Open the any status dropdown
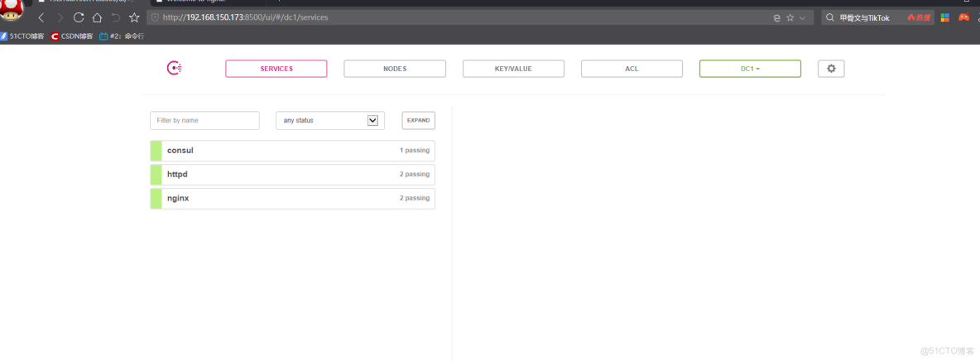Viewport: 980px width, 361px height. point(330,120)
